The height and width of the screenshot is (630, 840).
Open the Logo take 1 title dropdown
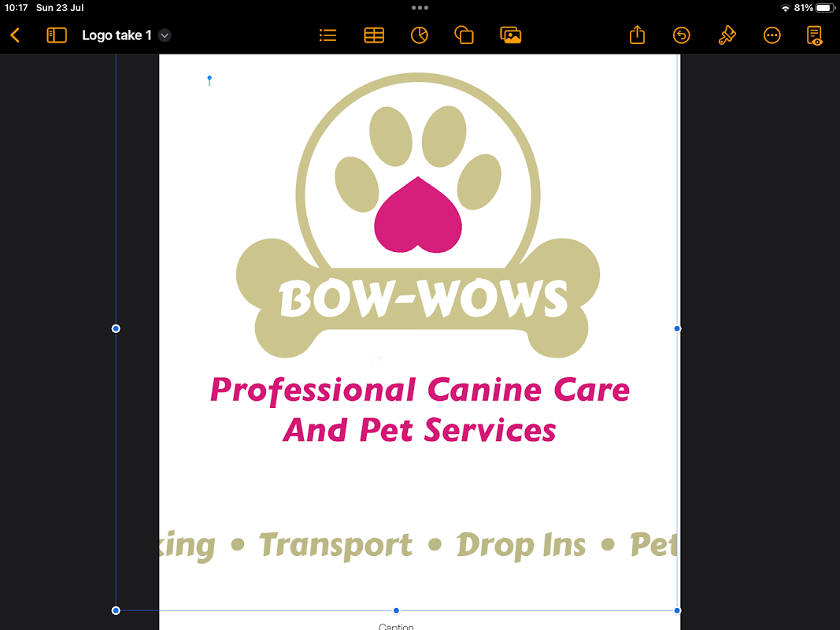[x=165, y=35]
